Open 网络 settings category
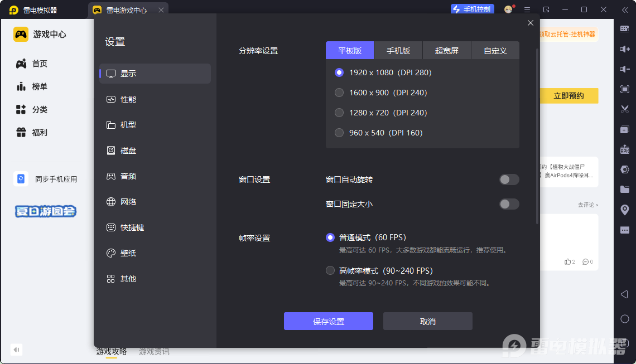 click(155, 202)
